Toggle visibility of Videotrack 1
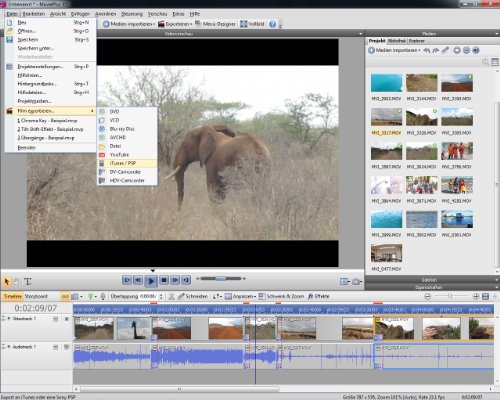 coord(67,319)
